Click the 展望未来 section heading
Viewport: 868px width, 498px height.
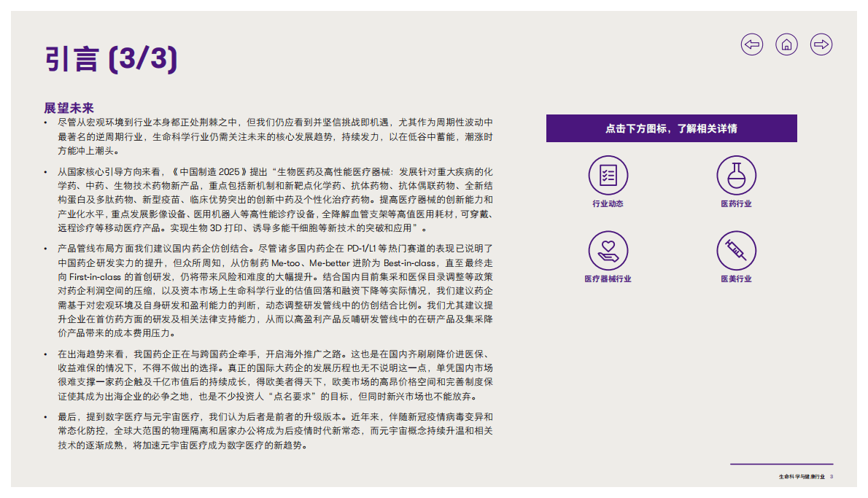tap(69, 106)
